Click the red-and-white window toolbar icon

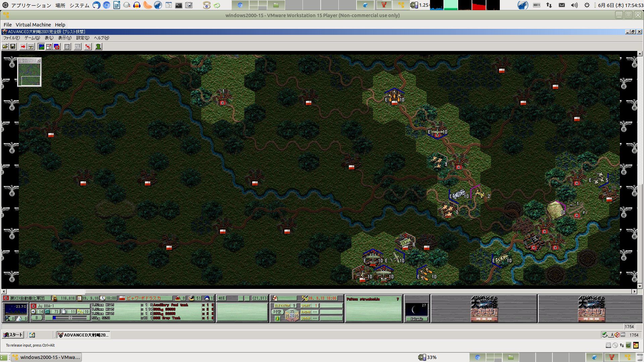[x=49, y=47]
